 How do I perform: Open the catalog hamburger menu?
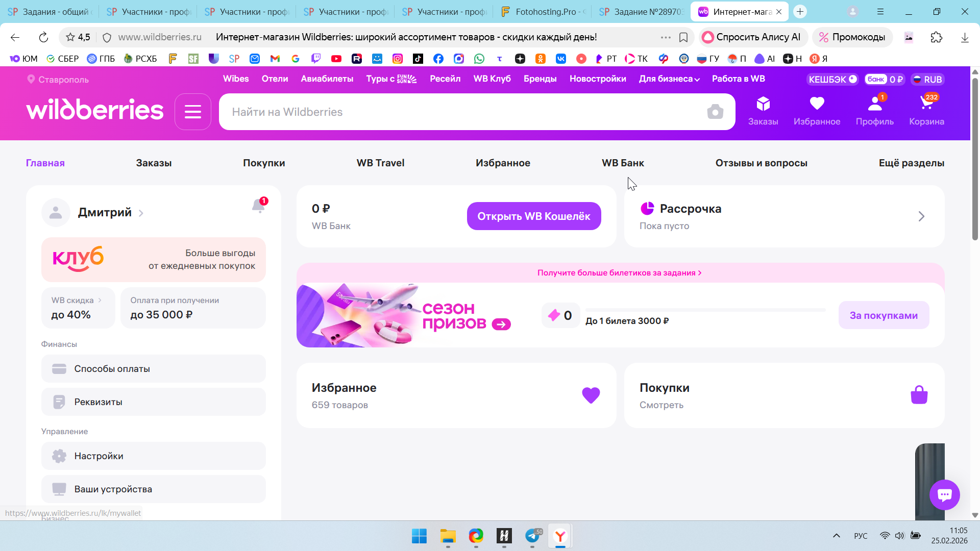192,112
